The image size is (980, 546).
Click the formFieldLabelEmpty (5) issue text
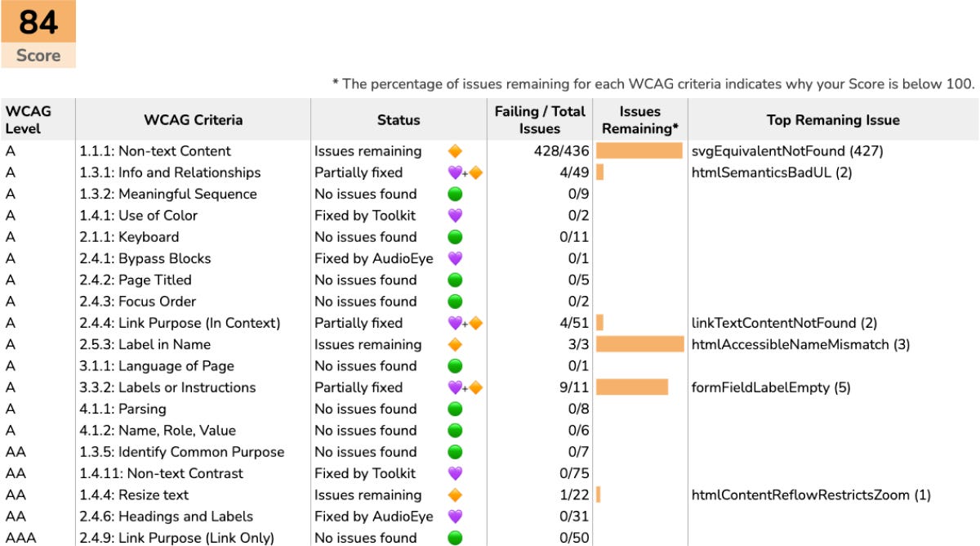click(771, 387)
